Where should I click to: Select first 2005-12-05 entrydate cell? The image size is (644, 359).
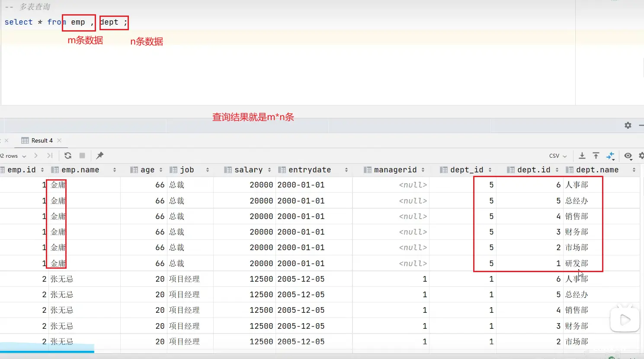[301, 279]
